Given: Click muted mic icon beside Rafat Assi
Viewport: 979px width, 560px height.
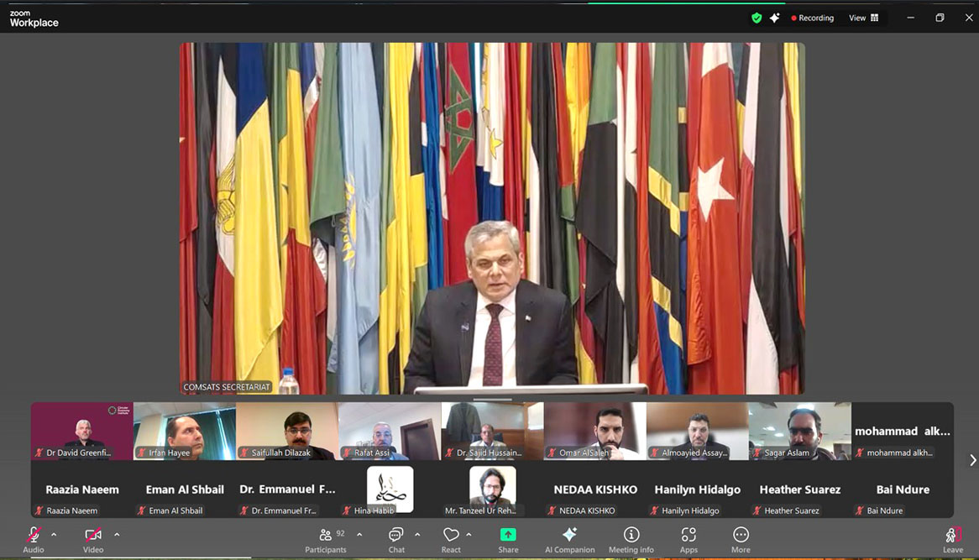Looking at the screenshot, I should (347, 453).
